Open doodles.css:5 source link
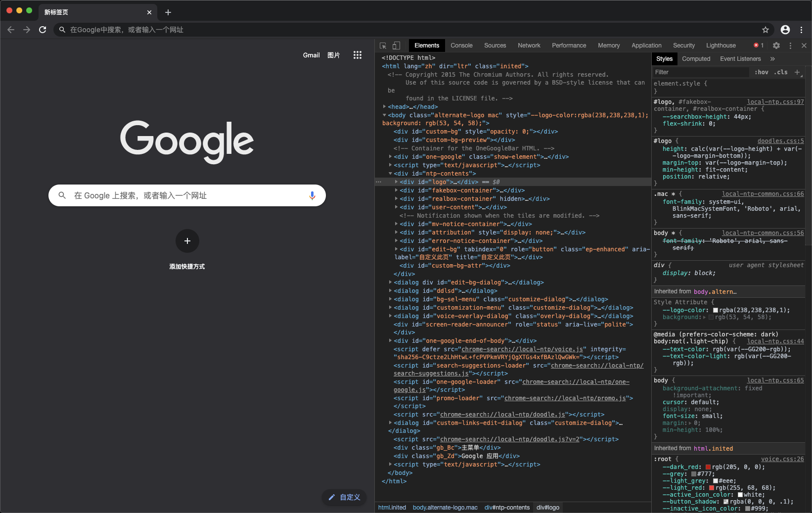 [x=780, y=141]
